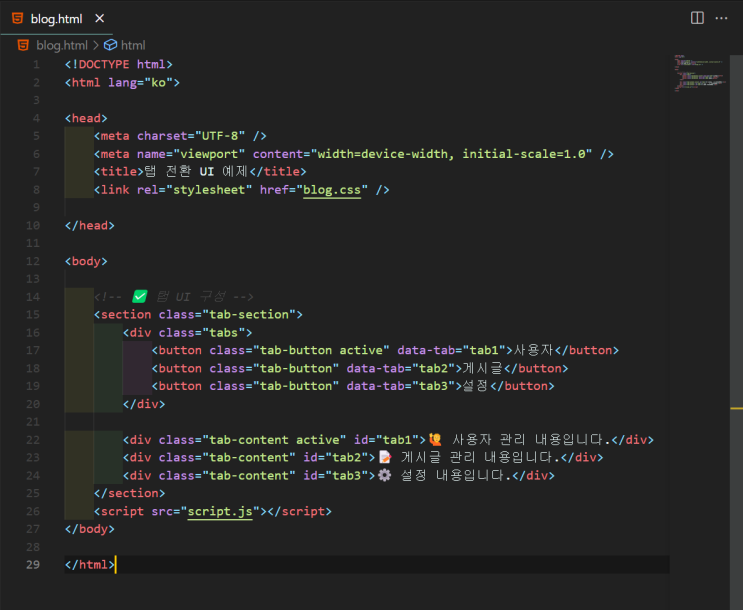Click the "viewport" attribute value
This screenshot has width=743, height=610.
click(x=209, y=154)
